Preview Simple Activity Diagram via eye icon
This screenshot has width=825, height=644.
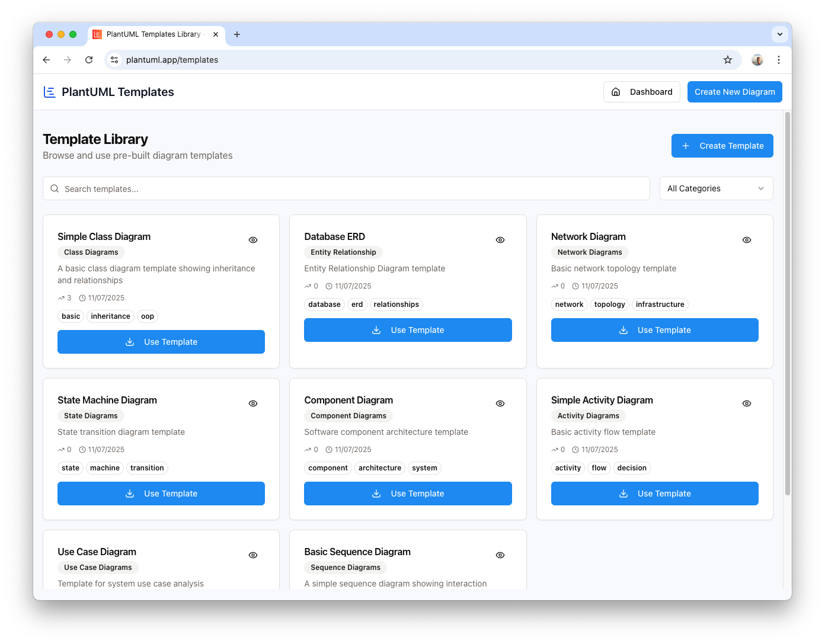747,403
